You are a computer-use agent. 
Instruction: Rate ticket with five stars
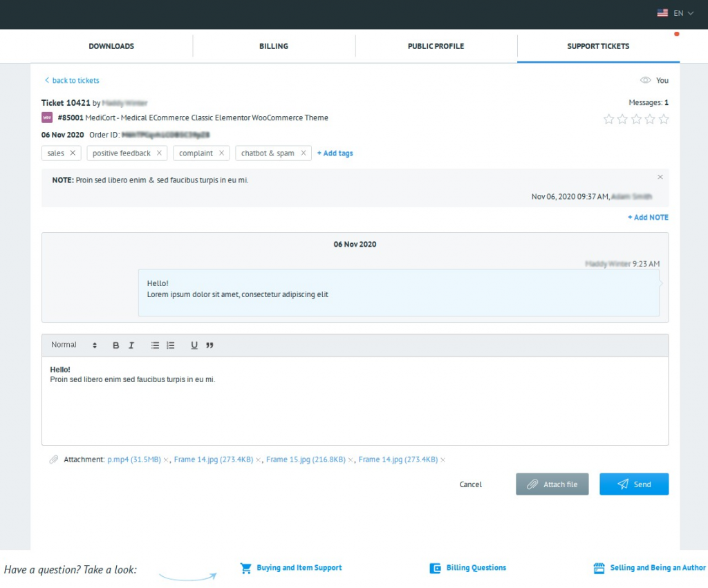tap(664, 119)
